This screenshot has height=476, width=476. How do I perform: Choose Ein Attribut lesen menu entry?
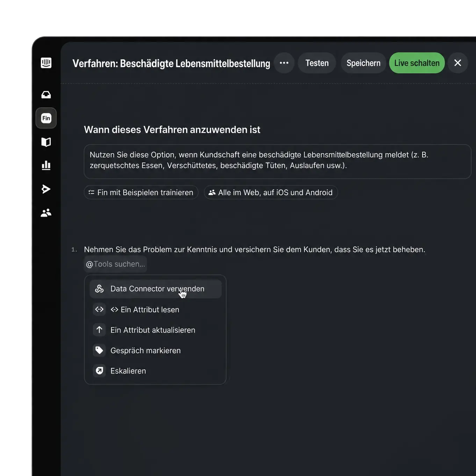point(156,310)
